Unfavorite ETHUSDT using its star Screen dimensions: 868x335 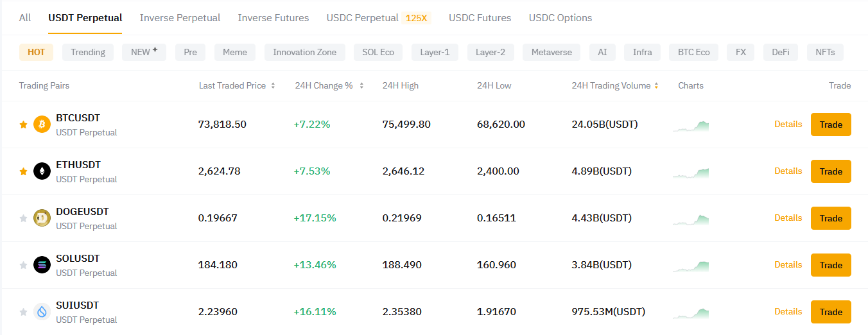(24, 171)
